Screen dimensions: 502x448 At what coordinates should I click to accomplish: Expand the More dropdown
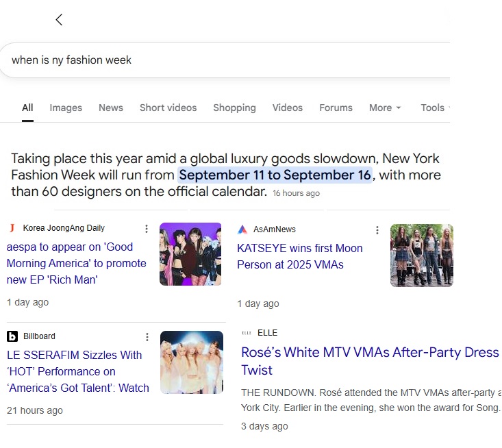[x=385, y=108]
